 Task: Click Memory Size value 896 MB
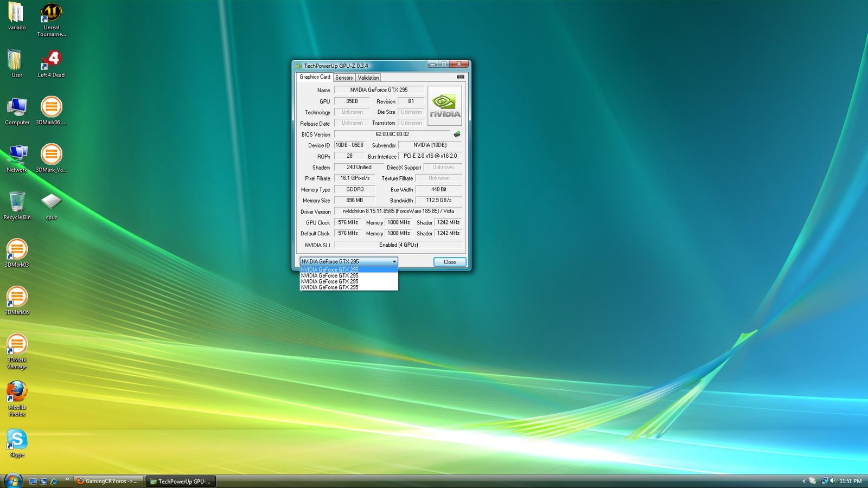pos(355,201)
